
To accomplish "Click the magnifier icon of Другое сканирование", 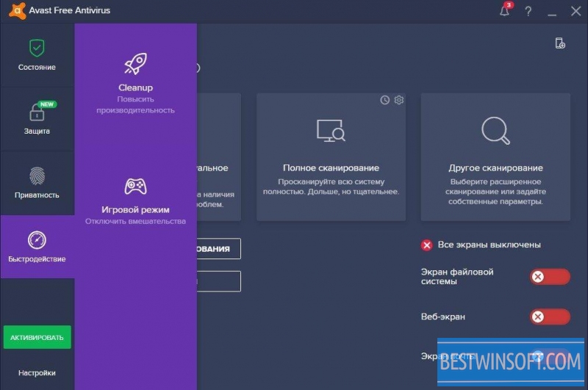I will click(x=495, y=131).
